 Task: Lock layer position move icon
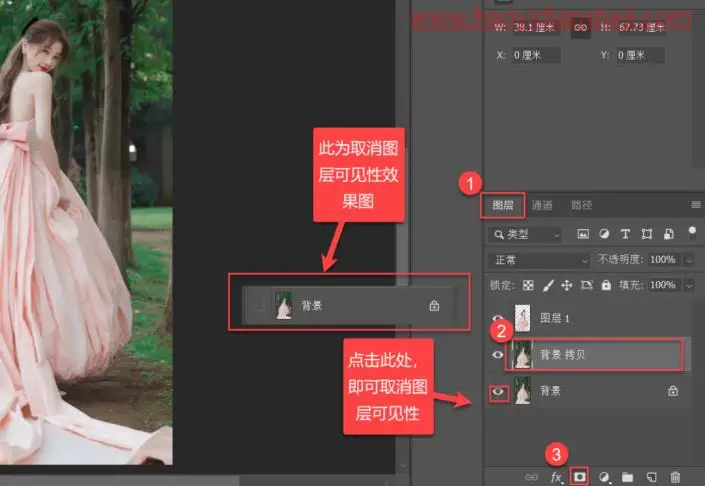pos(567,285)
